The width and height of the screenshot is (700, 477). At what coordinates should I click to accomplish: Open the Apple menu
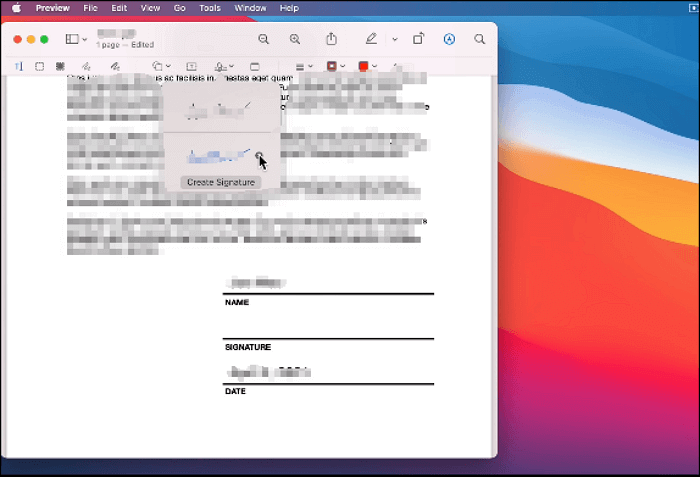[x=16, y=8]
